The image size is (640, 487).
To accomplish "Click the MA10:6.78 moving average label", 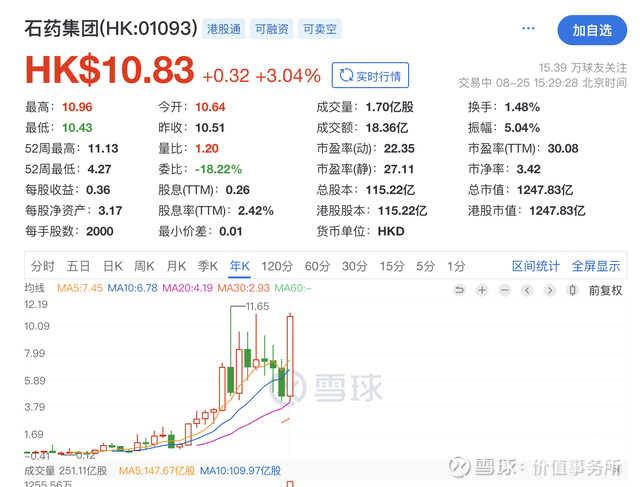I will point(132,288).
